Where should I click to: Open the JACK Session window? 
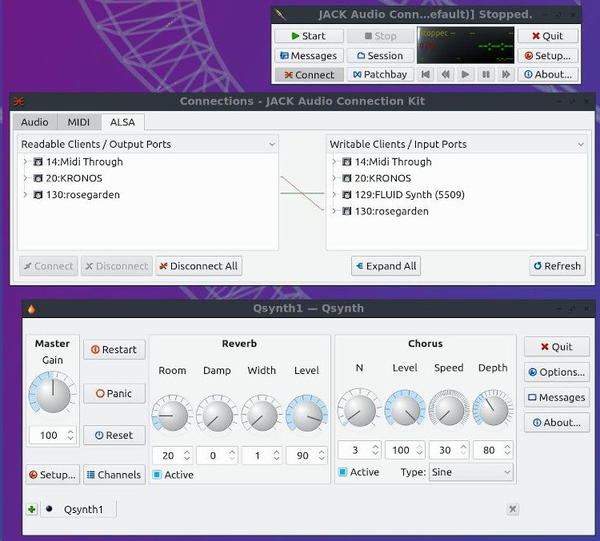(x=380, y=56)
